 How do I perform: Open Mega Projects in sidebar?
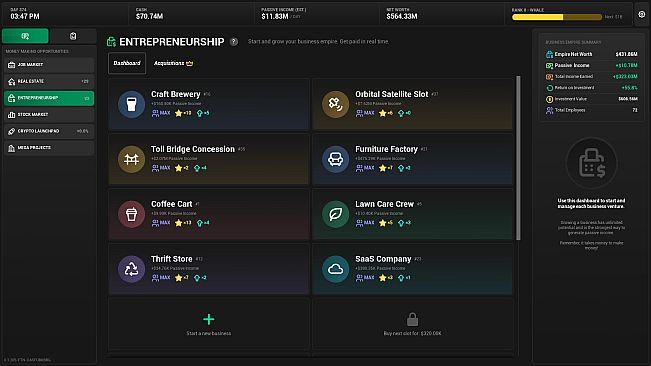click(x=49, y=148)
